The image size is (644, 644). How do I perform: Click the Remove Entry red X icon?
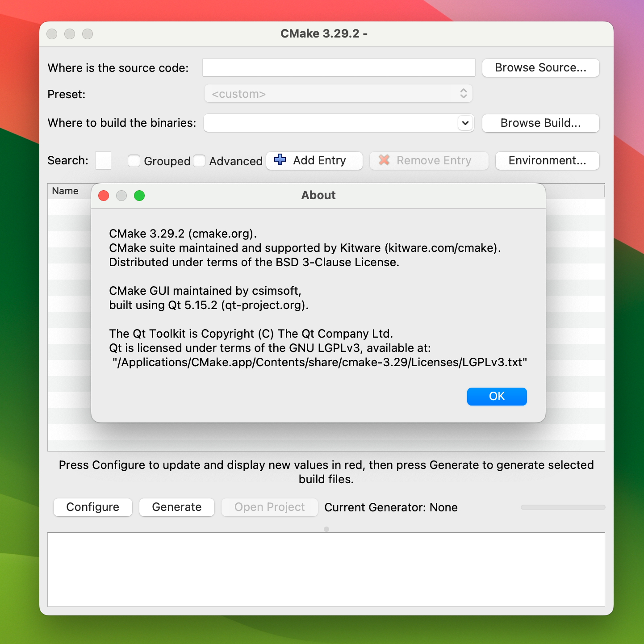click(384, 160)
